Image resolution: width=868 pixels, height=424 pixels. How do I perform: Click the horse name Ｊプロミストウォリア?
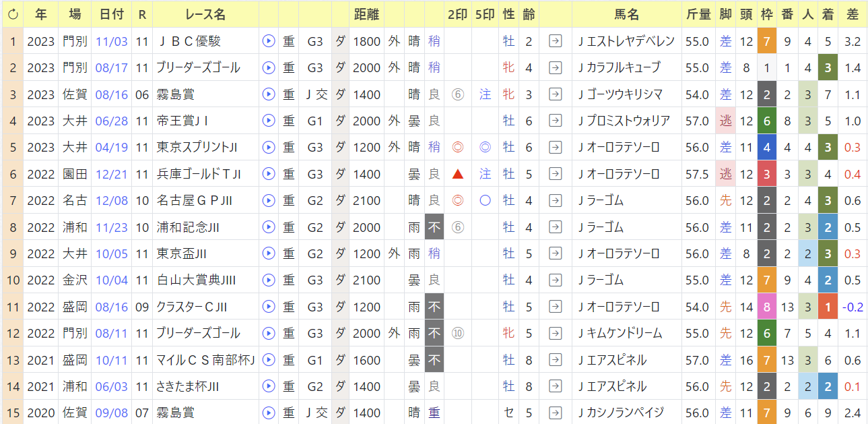pyautogui.click(x=624, y=121)
